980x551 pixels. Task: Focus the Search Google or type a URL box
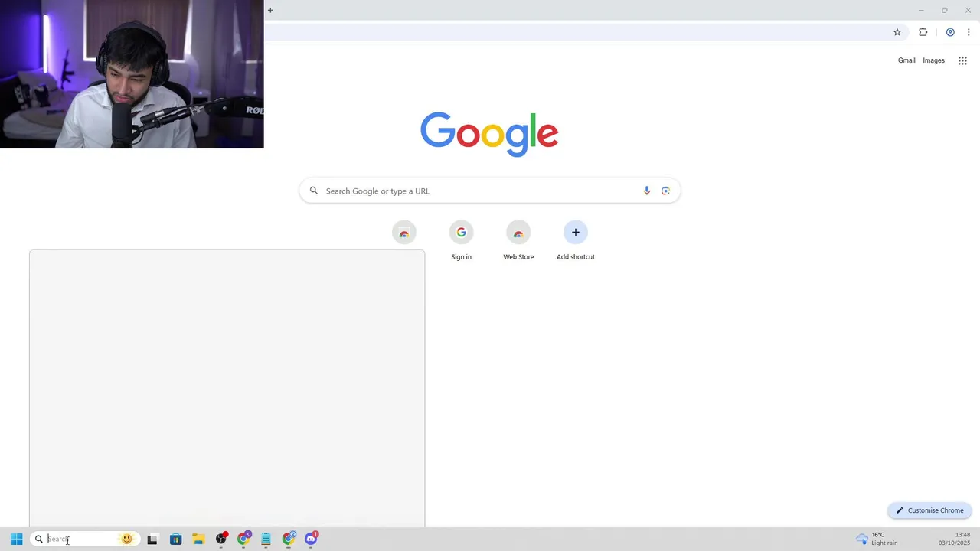coord(490,191)
